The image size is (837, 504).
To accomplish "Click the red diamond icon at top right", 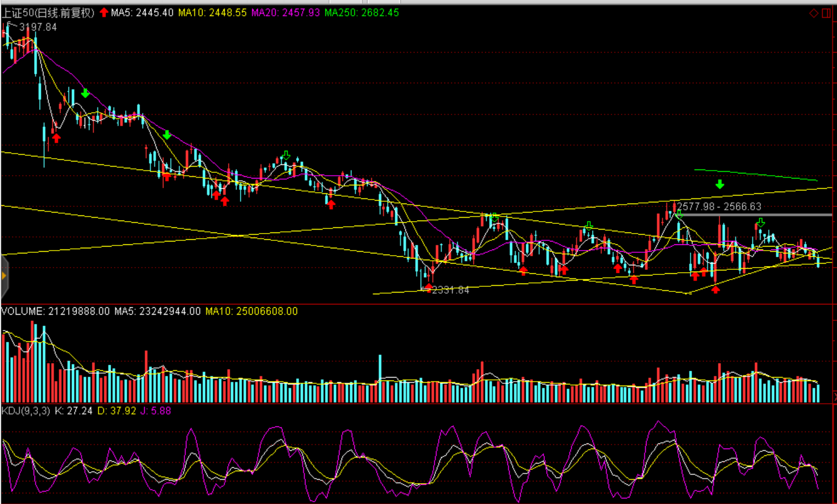I will point(813,13).
